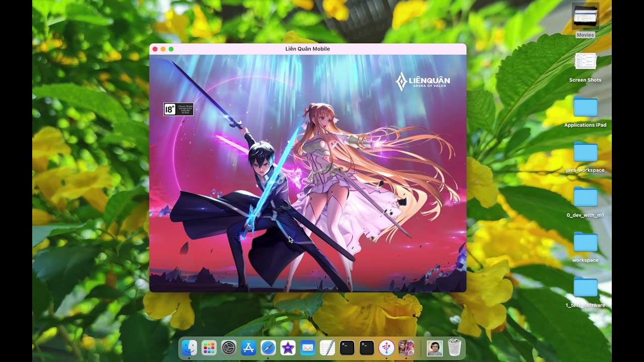644x362 pixels.
Task: Open the Terminal icon beside the pink USB app
Action: click(367, 348)
